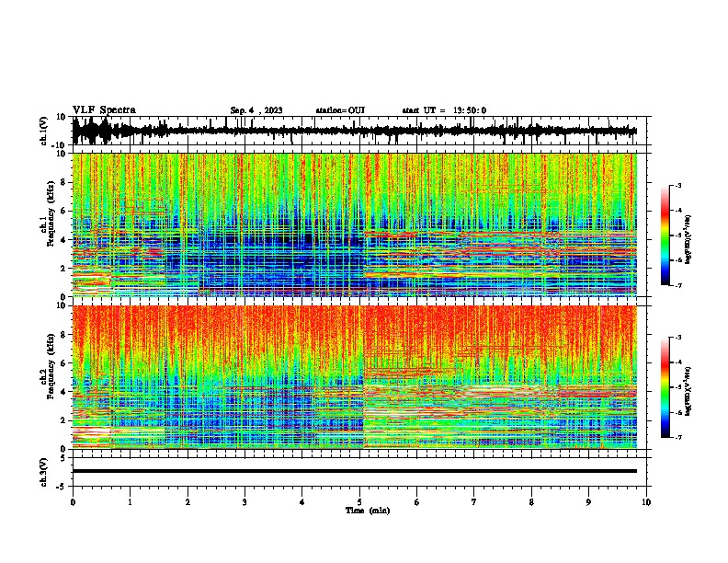Click time axis tick label "4"

pos(302,502)
